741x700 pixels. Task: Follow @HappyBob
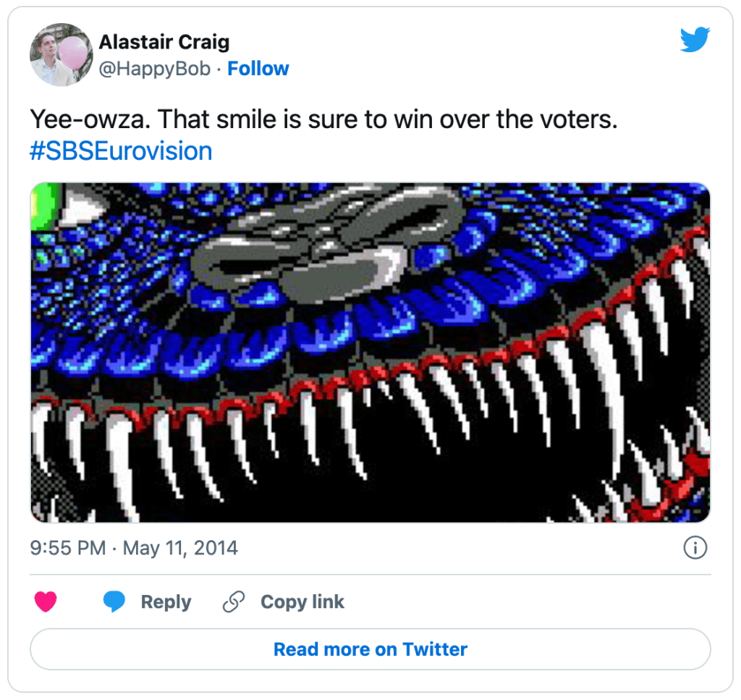(x=258, y=69)
